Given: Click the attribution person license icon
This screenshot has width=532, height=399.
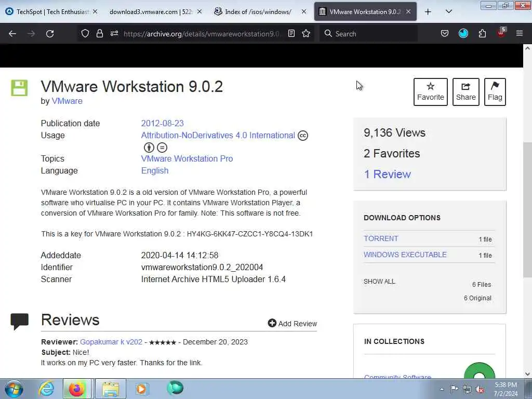Looking at the screenshot, I should click(149, 148).
